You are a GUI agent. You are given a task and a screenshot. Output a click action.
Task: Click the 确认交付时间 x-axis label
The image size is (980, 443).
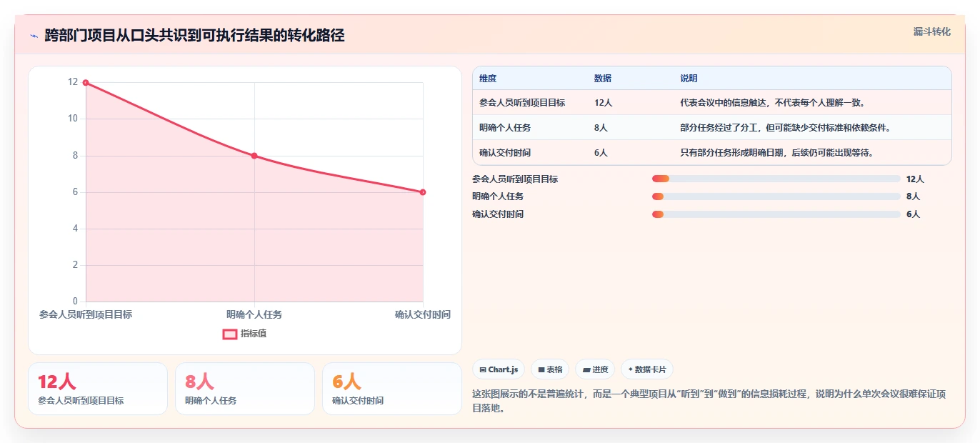(423, 314)
